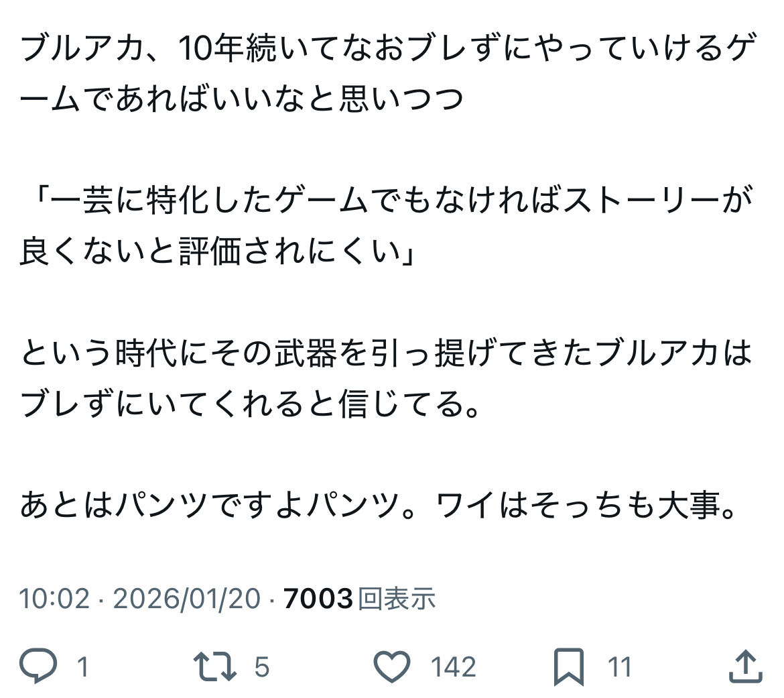
Task: Click the bookmark count of 11
Action: click(x=619, y=667)
